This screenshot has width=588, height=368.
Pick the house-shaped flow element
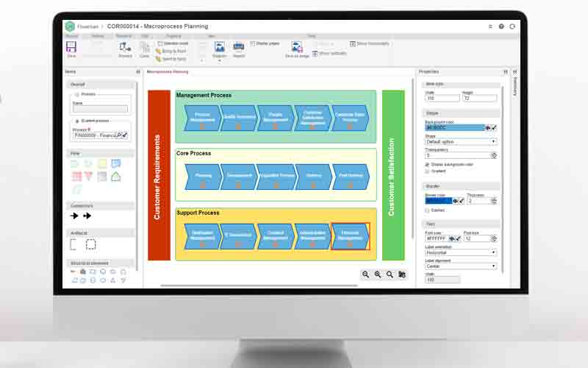pyautogui.click(x=115, y=177)
